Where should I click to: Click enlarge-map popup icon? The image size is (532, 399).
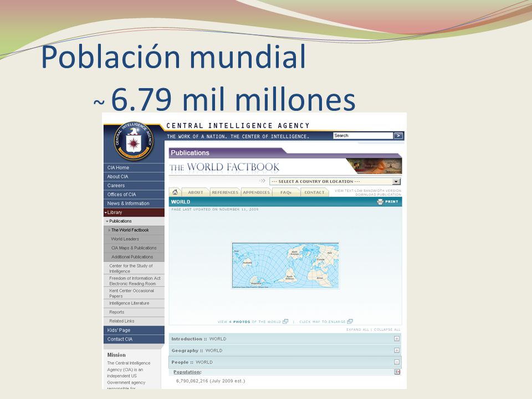(350, 321)
